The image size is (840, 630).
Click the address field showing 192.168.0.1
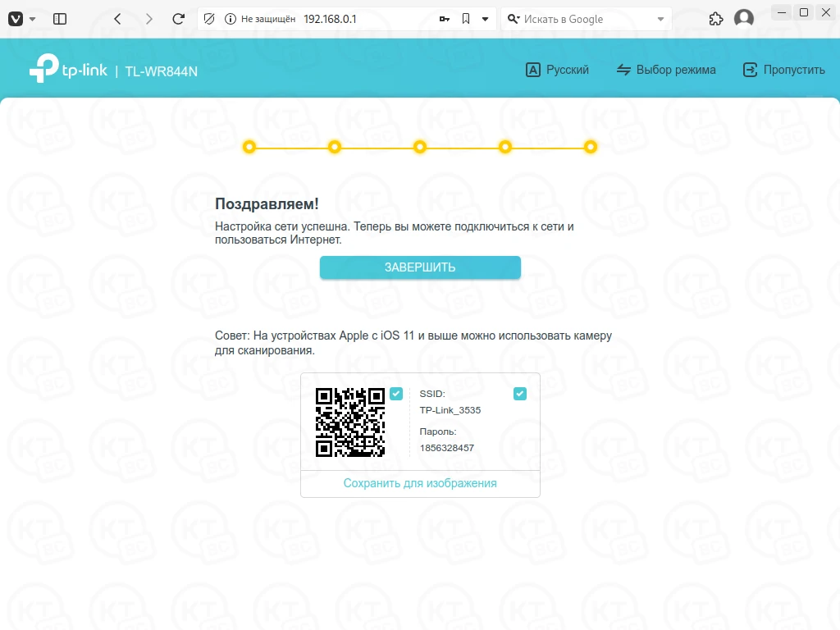tap(330, 20)
